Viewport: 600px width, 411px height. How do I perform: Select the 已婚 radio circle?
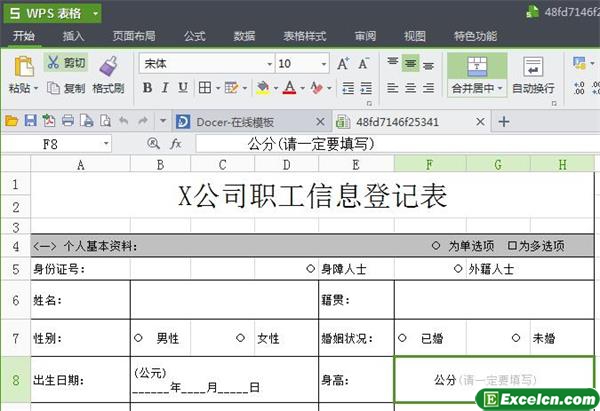(x=402, y=338)
